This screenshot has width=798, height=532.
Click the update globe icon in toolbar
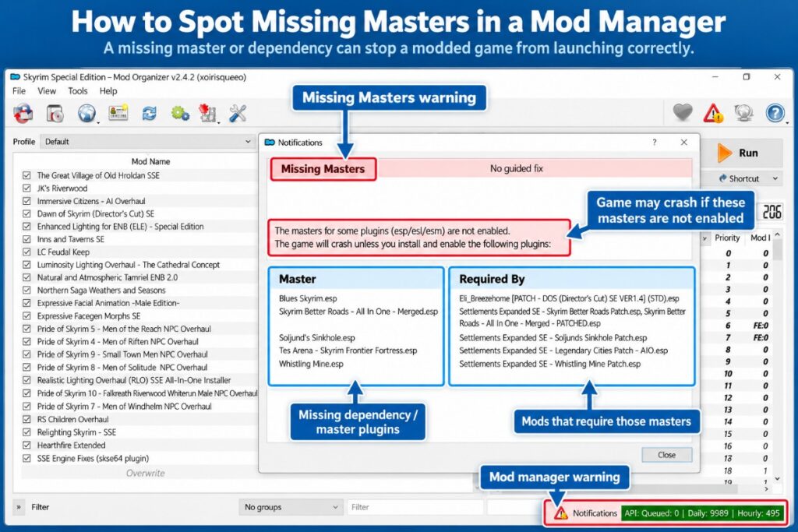coord(743,113)
